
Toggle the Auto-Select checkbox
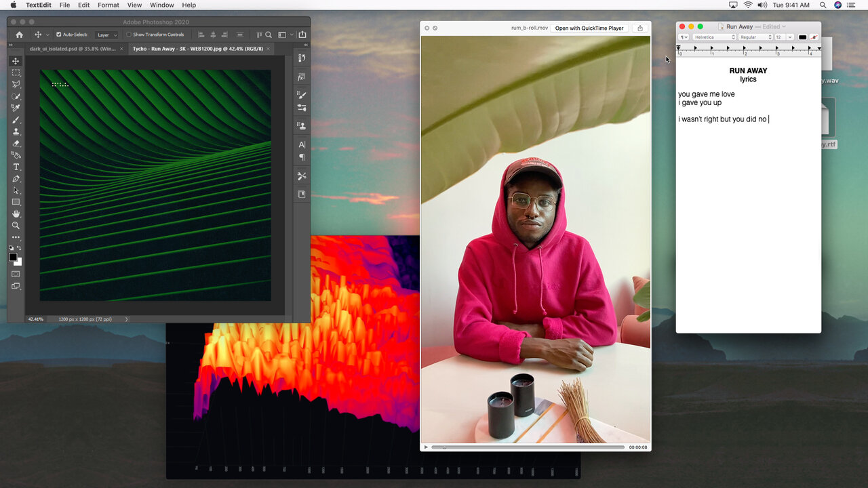tap(58, 35)
